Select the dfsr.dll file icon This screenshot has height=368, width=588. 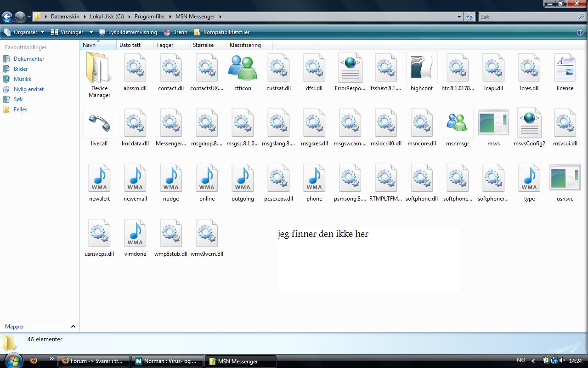pos(314,68)
